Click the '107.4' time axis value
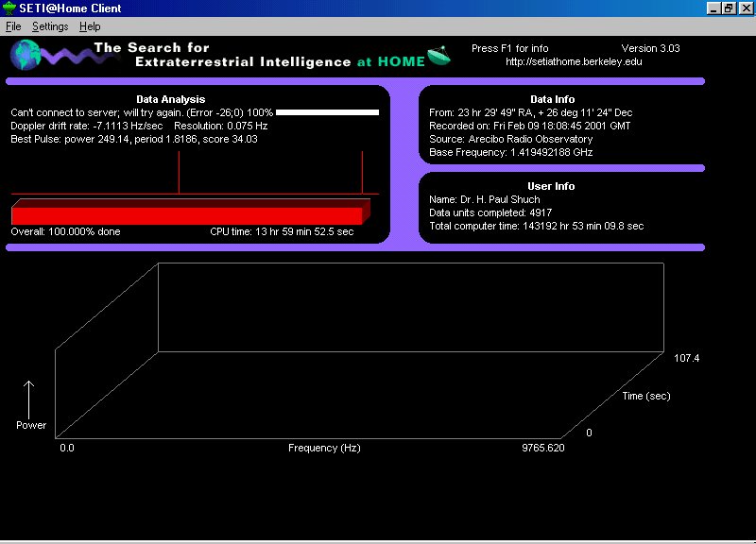The image size is (756, 544). coord(687,358)
